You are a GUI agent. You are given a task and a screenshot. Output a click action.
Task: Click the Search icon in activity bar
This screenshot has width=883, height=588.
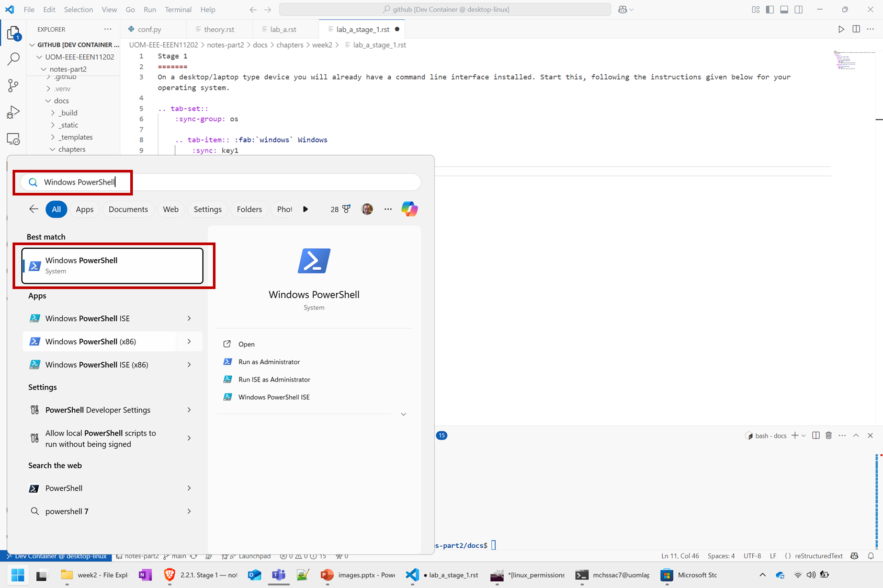click(13, 59)
